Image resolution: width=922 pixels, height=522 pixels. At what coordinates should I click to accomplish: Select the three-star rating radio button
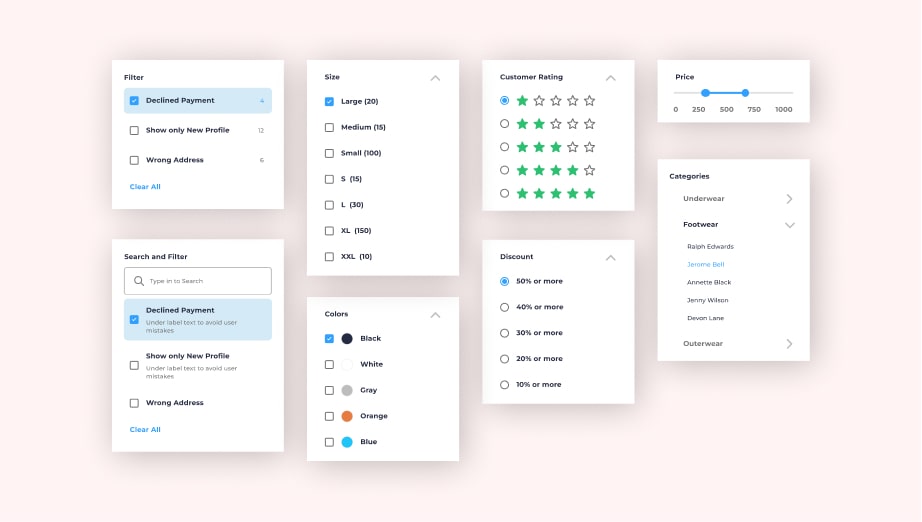point(505,147)
